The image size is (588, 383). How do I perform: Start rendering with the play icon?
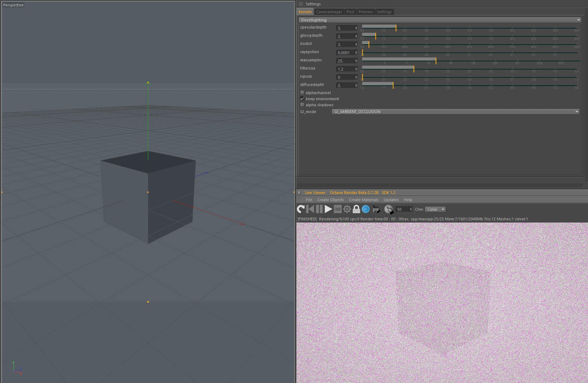tap(328, 209)
